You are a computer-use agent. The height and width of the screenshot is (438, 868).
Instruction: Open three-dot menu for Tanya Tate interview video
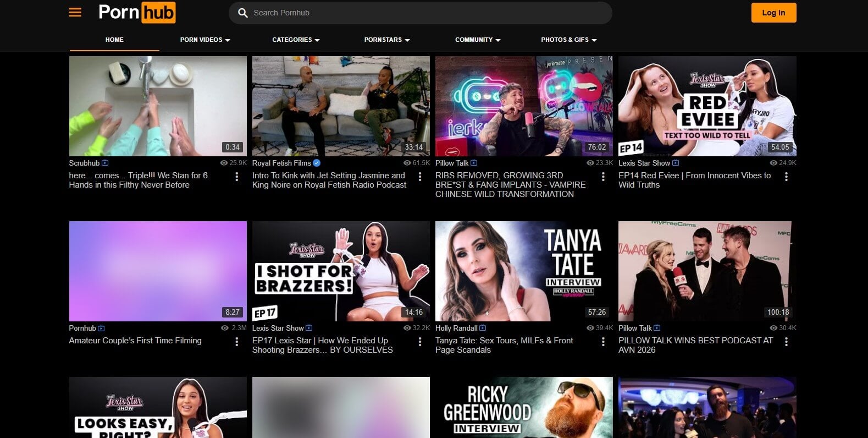[x=603, y=342]
